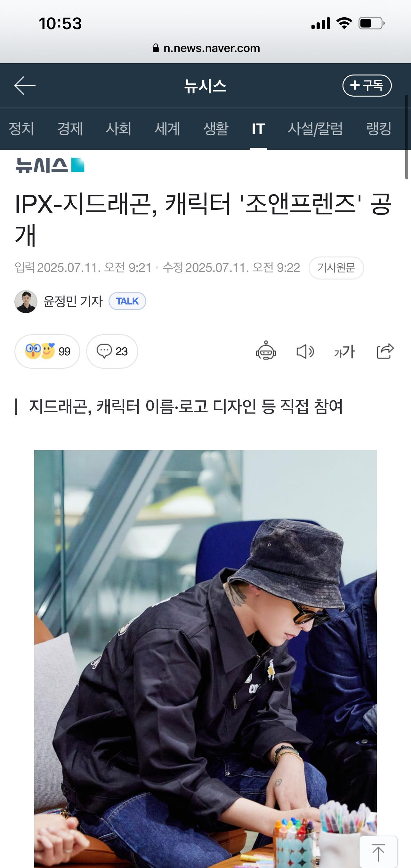
Task: Open the font size 가가 control
Action: pyautogui.click(x=344, y=352)
